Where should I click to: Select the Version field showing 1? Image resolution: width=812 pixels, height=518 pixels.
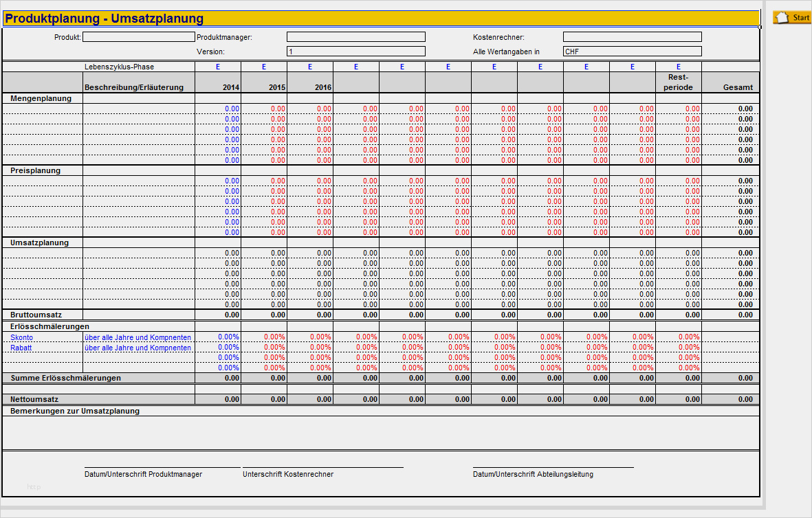click(x=355, y=51)
